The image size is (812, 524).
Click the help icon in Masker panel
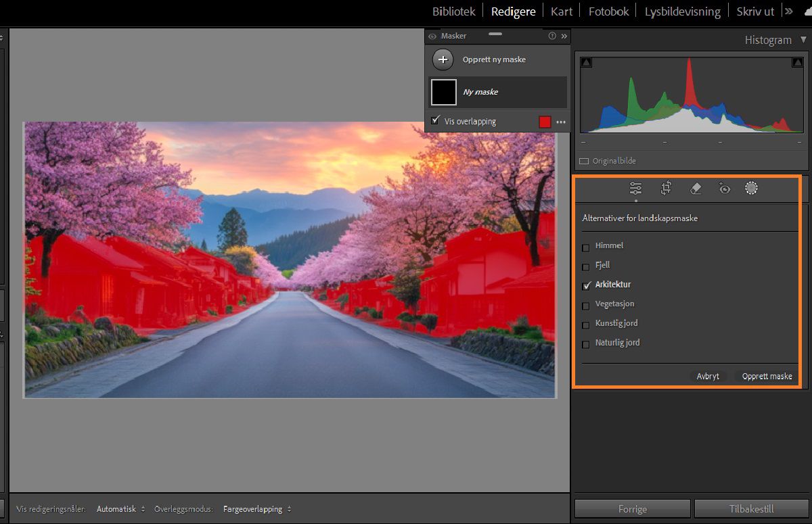(552, 36)
